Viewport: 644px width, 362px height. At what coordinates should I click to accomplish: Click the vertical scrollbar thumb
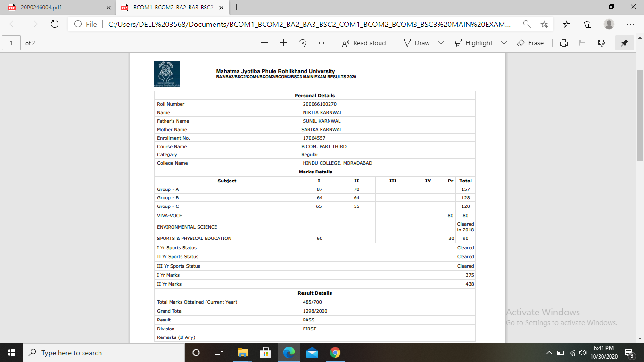640,115
